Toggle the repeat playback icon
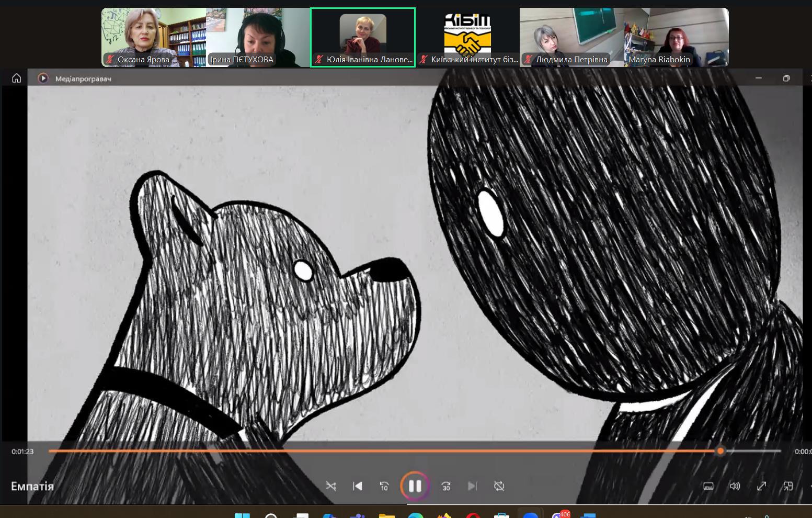 click(499, 486)
